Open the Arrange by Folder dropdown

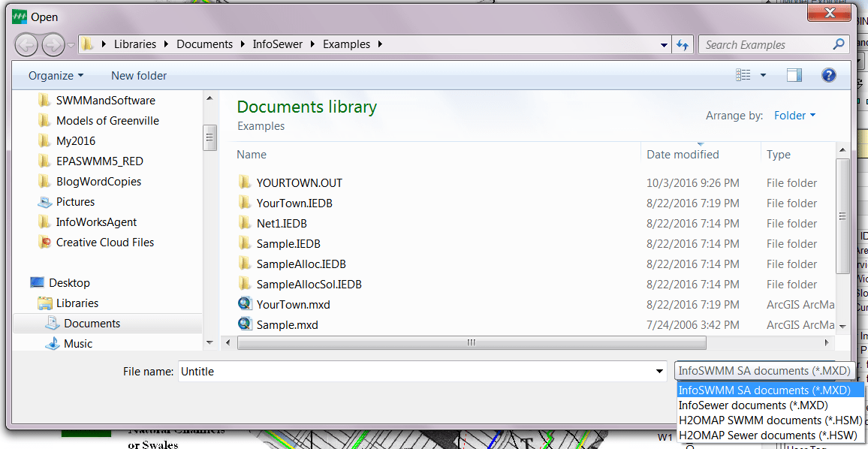[x=795, y=116]
